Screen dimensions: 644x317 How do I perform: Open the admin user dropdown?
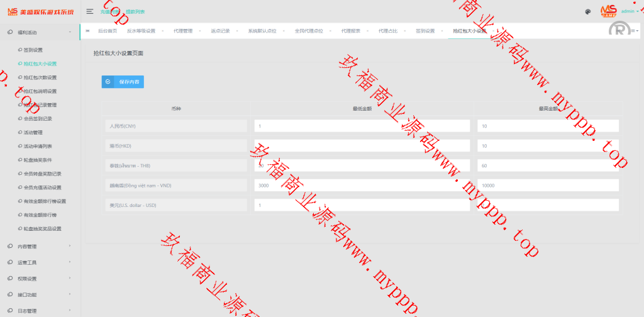coord(630,11)
